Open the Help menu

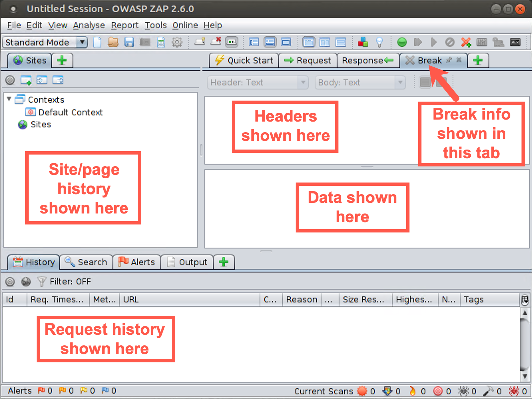click(x=213, y=25)
